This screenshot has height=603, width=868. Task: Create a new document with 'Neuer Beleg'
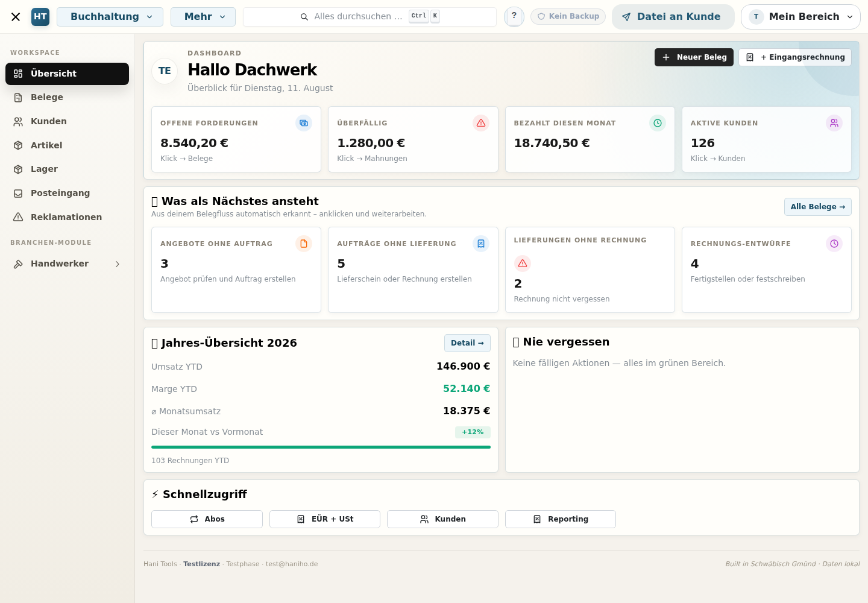[x=694, y=57]
